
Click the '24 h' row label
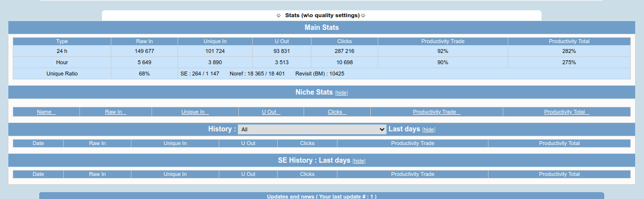[62, 51]
